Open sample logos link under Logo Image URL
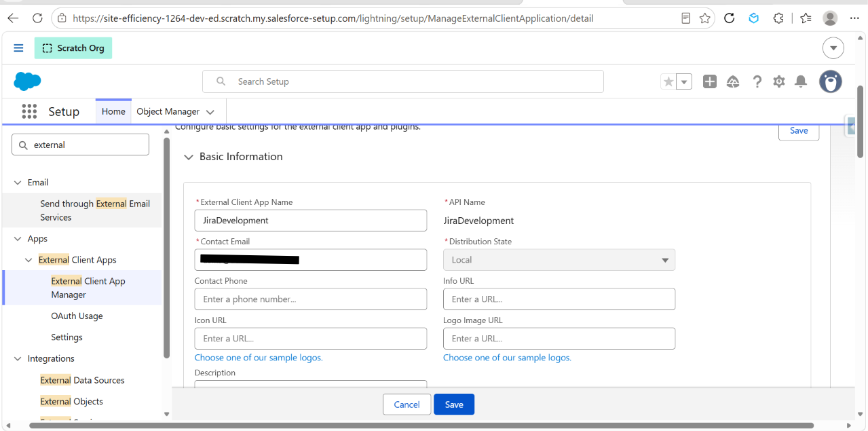The image size is (868, 431). coord(507,358)
